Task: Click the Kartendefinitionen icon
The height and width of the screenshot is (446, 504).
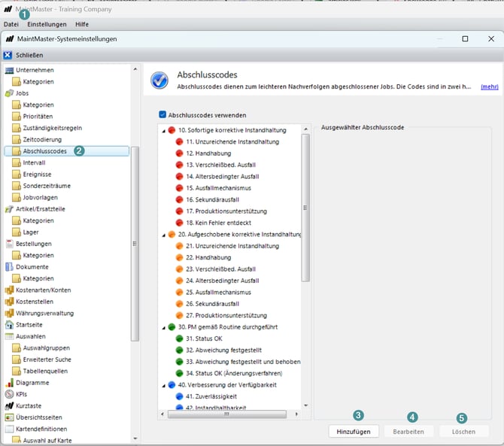Action: point(9,429)
